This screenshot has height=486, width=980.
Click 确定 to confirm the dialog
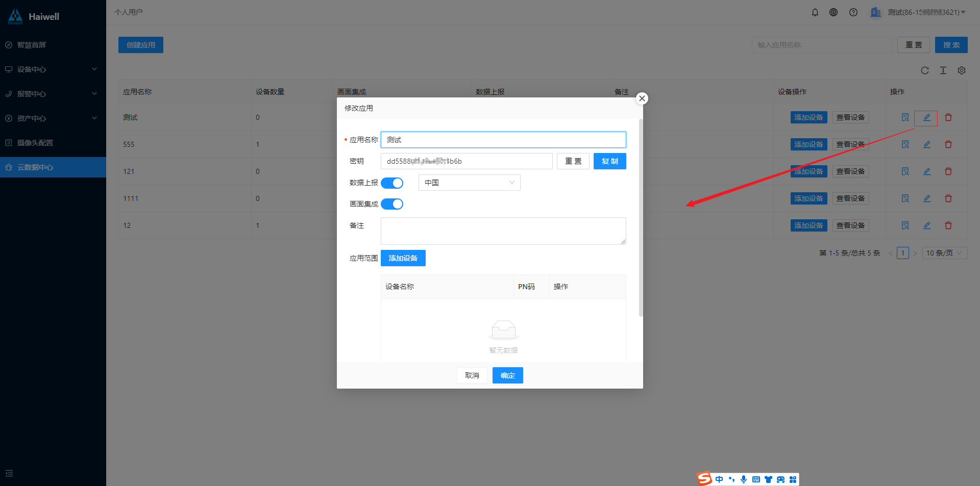pyautogui.click(x=508, y=375)
